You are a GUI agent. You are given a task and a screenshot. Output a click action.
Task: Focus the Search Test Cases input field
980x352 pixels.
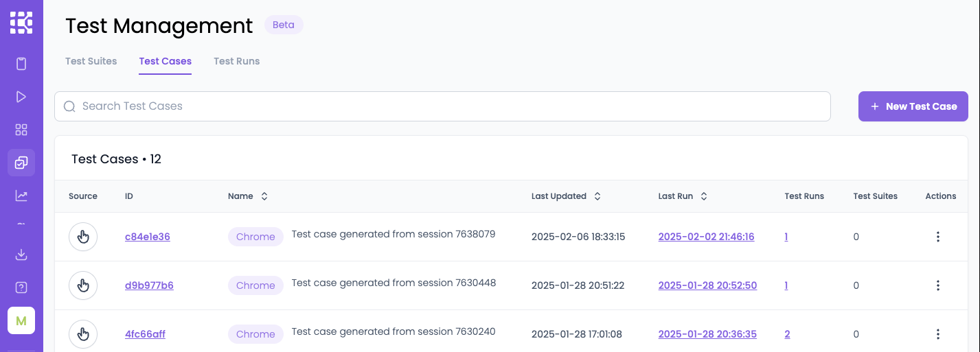pos(442,106)
